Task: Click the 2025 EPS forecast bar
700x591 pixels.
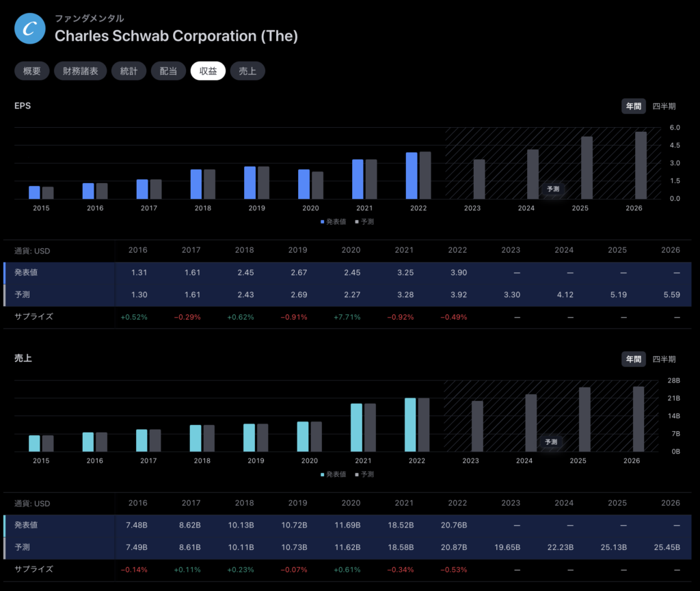Action: [587, 167]
